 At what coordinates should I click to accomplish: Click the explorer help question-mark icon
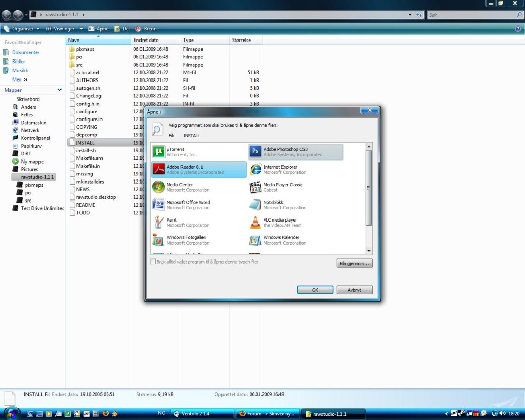tap(518, 29)
